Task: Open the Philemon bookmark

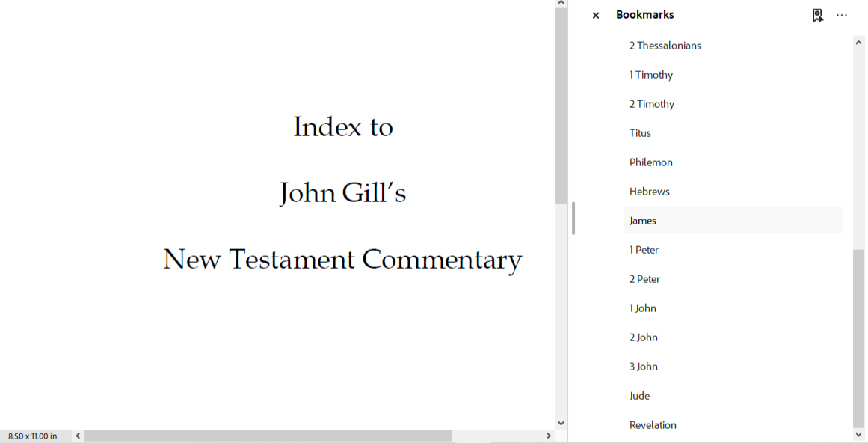Action: (x=650, y=162)
